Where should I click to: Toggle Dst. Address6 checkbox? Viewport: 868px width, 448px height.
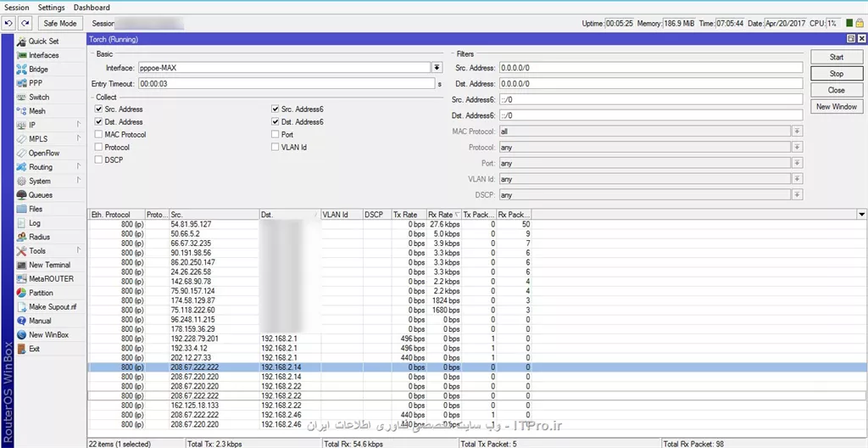275,121
